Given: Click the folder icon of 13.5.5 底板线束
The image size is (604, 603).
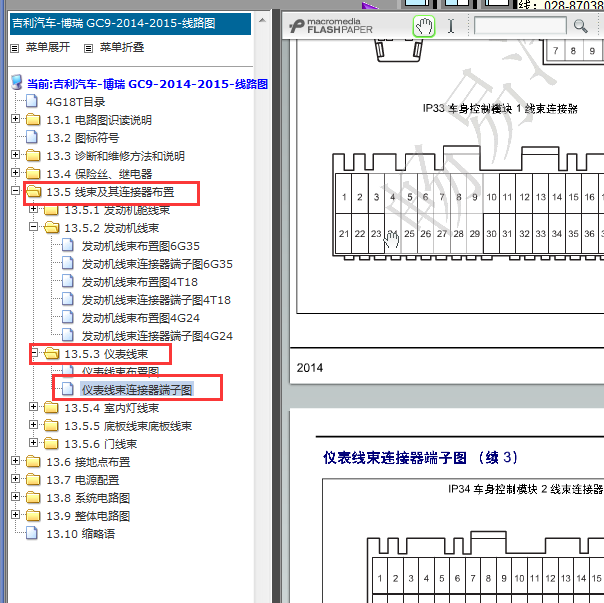Looking at the screenshot, I should 51,425.
